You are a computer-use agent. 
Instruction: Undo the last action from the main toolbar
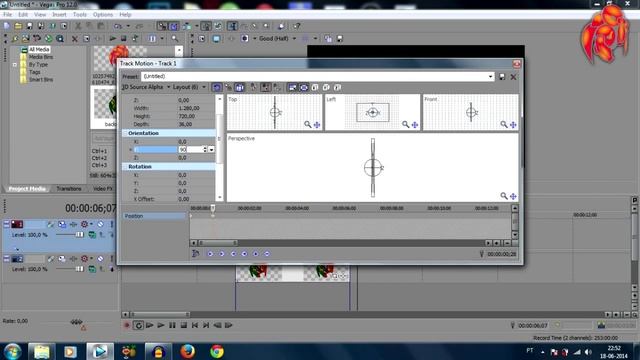[118, 26]
